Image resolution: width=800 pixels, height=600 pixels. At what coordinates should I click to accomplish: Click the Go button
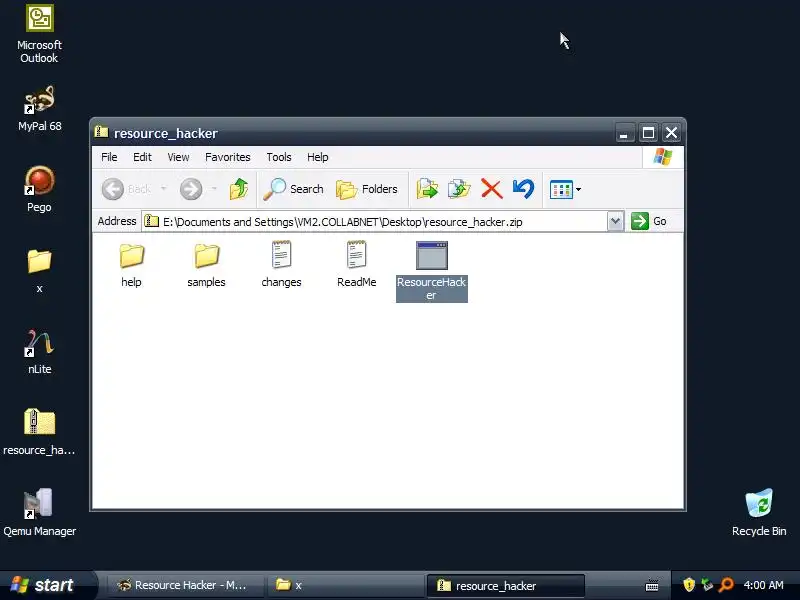(x=649, y=221)
